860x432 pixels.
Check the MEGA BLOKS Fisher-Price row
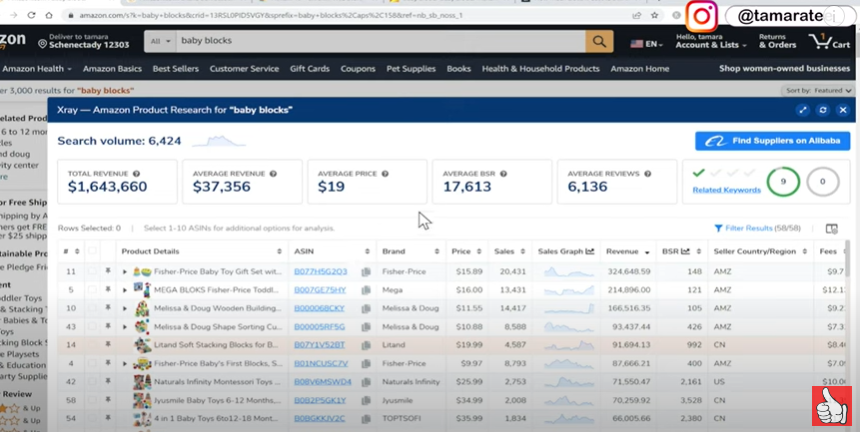point(92,289)
